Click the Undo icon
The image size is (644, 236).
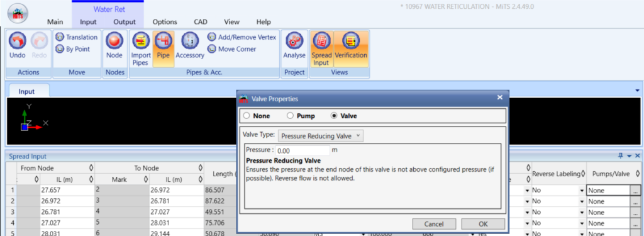click(x=17, y=41)
